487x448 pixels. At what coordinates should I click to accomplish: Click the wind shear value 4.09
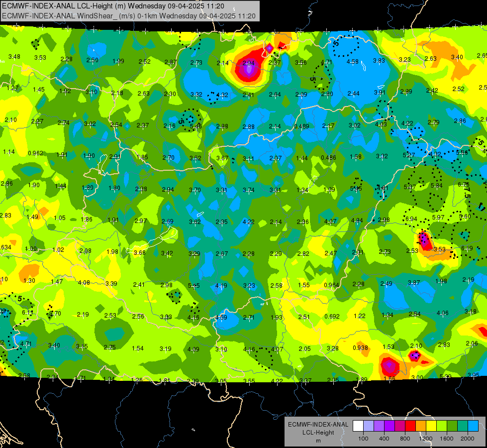(x=193, y=349)
